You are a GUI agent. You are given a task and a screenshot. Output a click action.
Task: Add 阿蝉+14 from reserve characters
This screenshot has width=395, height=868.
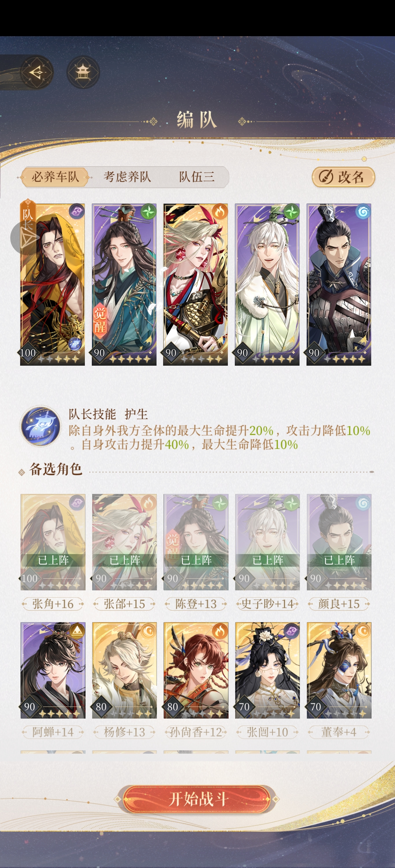[53, 670]
